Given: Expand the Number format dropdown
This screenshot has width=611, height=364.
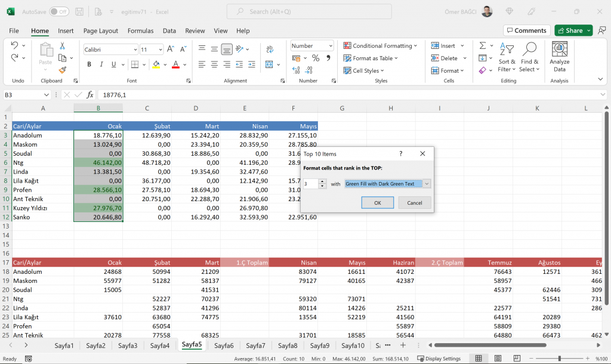Looking at the screenshot, I should pyautogui.click(x=331, y=45).
